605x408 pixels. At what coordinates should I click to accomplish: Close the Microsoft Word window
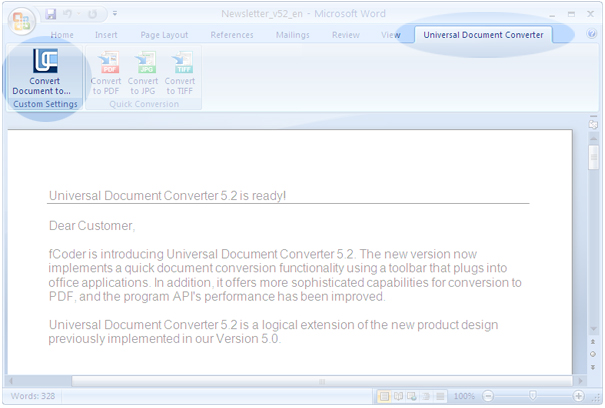590,14
